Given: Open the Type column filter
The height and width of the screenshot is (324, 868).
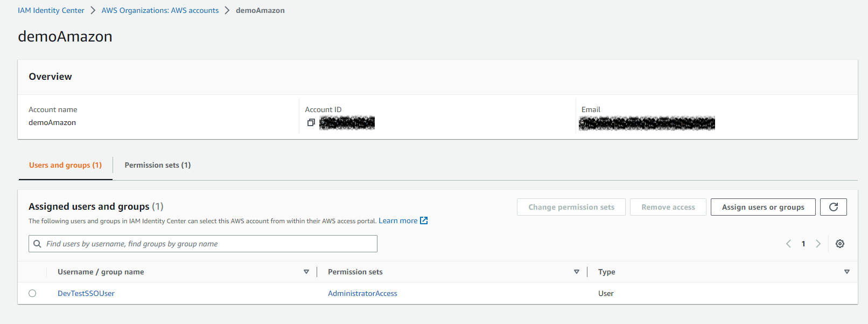Looking at the screenshot, I should [848, 271].
